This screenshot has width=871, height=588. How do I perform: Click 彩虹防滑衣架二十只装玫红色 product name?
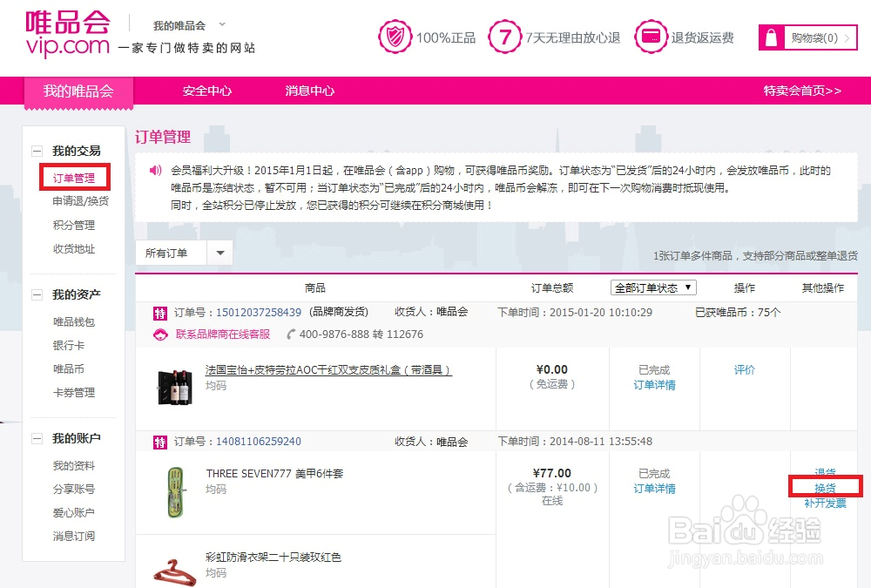point(273,557)
